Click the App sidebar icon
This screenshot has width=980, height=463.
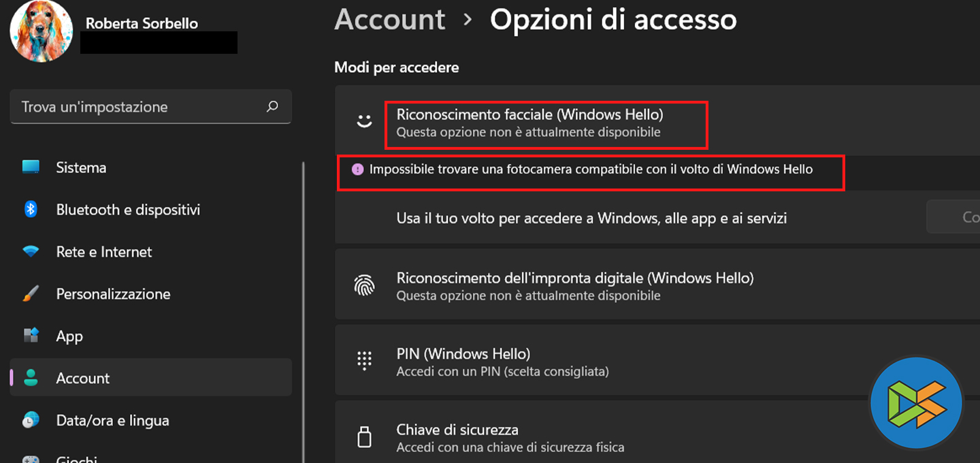31,336
